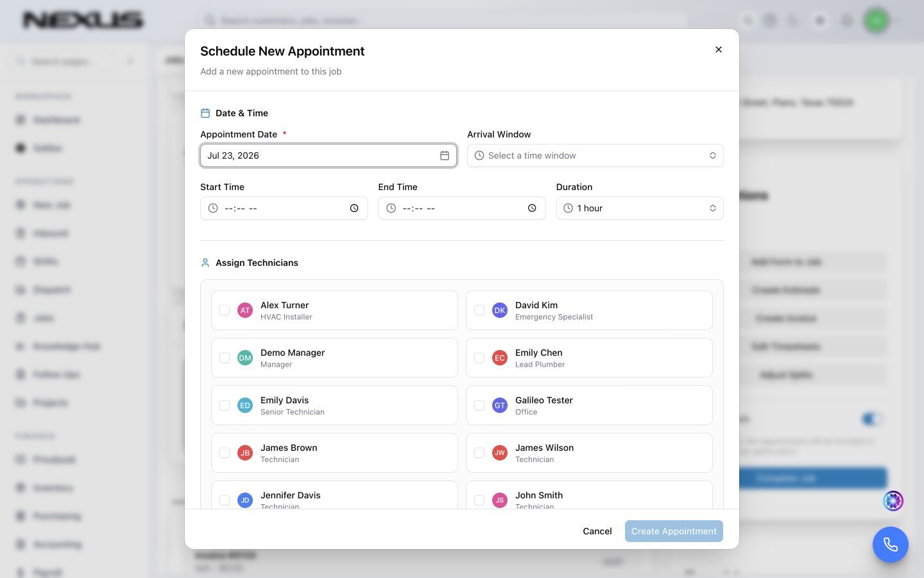Click the EC avatar for Emily Chen

point(500,358)
